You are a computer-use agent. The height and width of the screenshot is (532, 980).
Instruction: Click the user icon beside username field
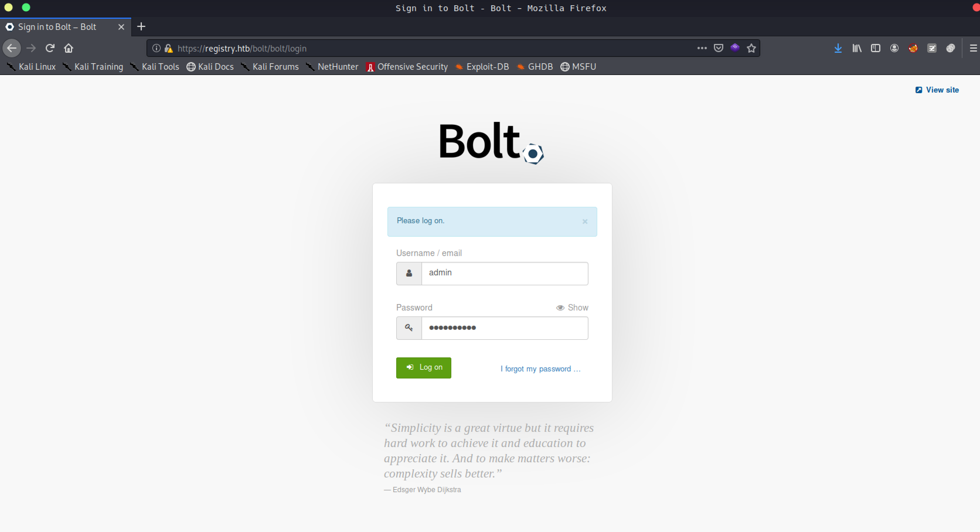(x=409, y=273)
